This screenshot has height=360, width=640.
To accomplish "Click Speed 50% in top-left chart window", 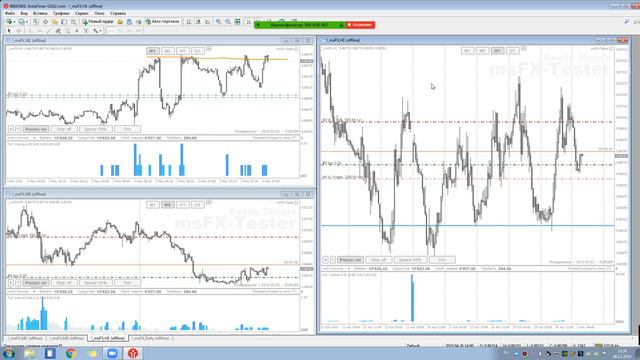I will tap(95, 129).
